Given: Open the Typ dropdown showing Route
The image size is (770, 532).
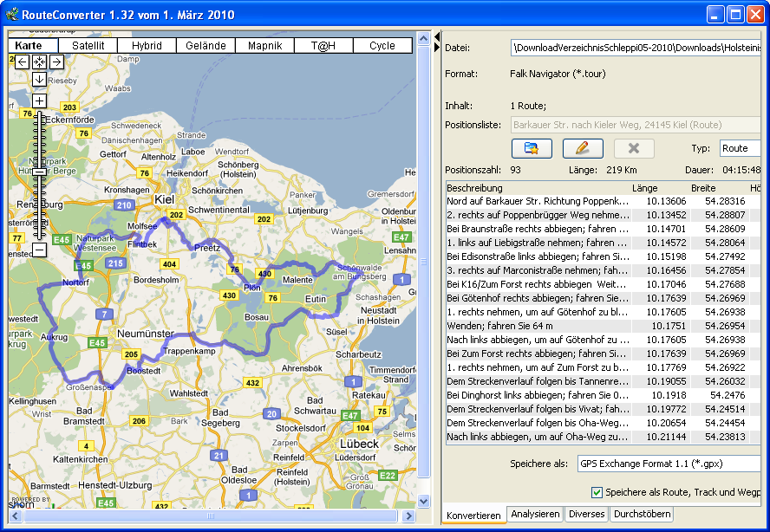Looking at the screenshot, I should point(739,148).
